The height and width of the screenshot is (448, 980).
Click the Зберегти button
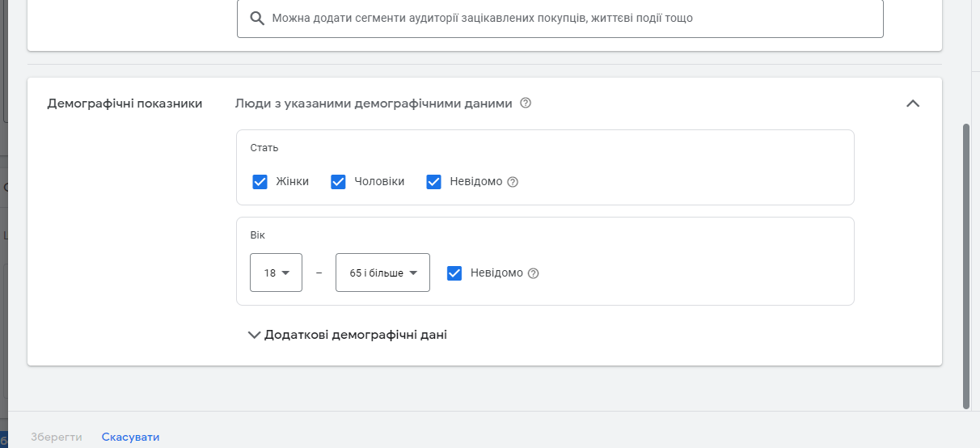click(x=57, y=437)
